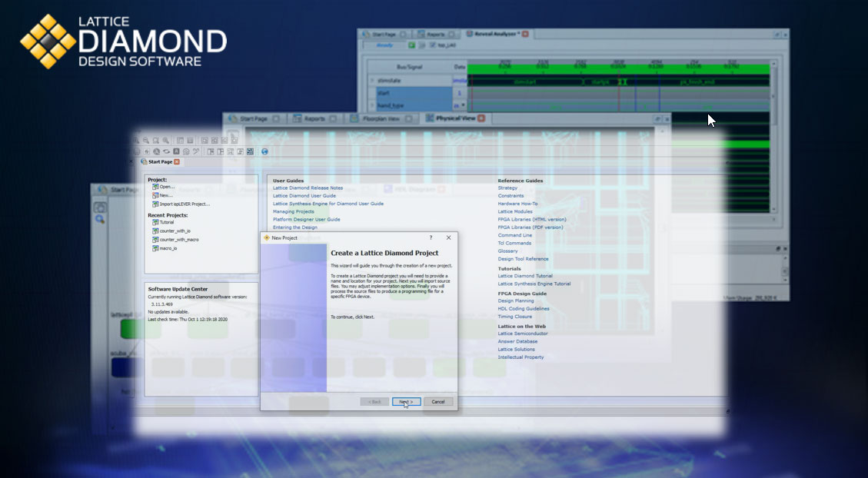Open Lattice Synthesis Engine for Diamond User Guide

(x=328, y=204)
